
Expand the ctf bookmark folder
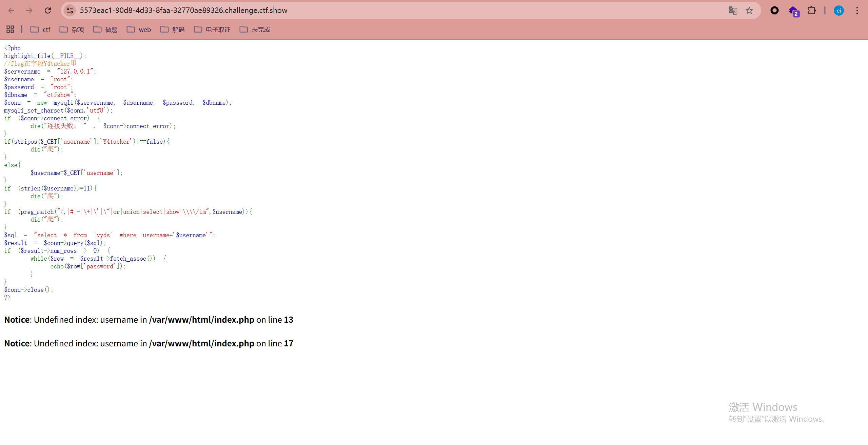point(40,29)
